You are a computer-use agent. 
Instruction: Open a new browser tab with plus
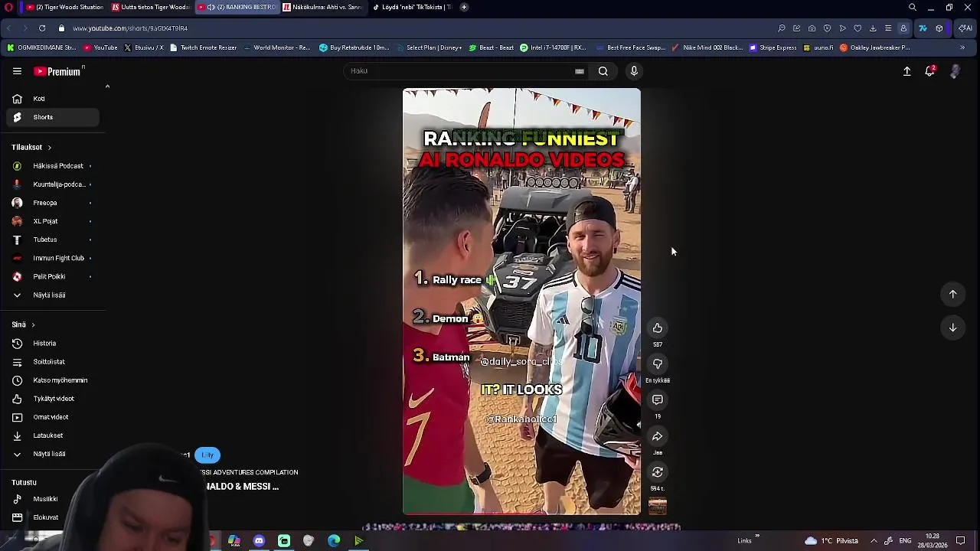tap(464, 7)
